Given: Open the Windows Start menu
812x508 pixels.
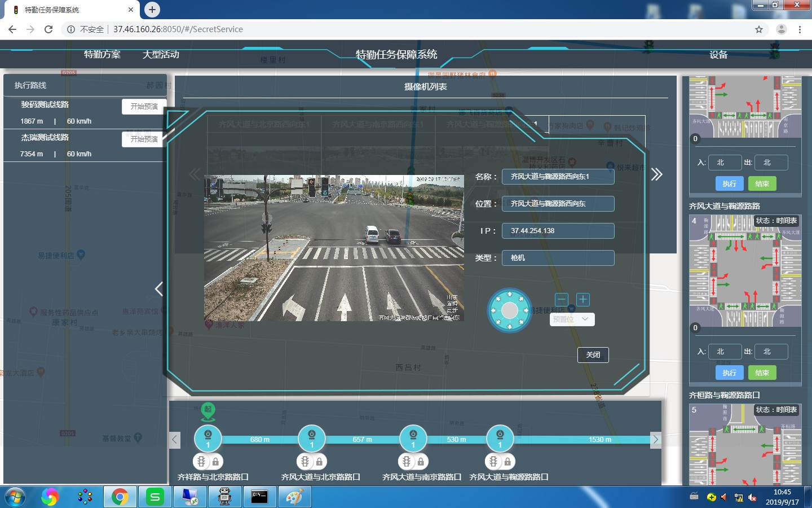Looking at the screenshot, I should click(15, 497).
